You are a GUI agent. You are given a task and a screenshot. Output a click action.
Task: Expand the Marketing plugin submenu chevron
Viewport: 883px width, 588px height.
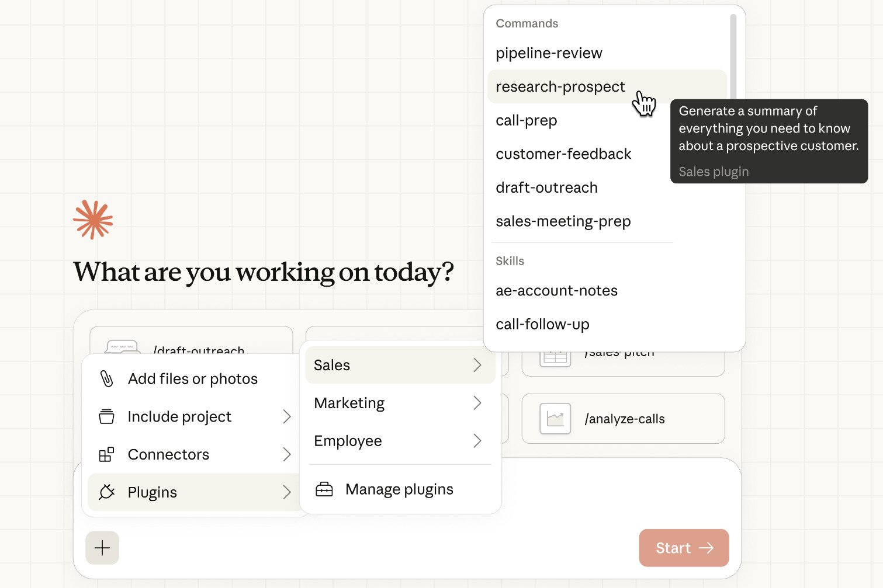477,403
